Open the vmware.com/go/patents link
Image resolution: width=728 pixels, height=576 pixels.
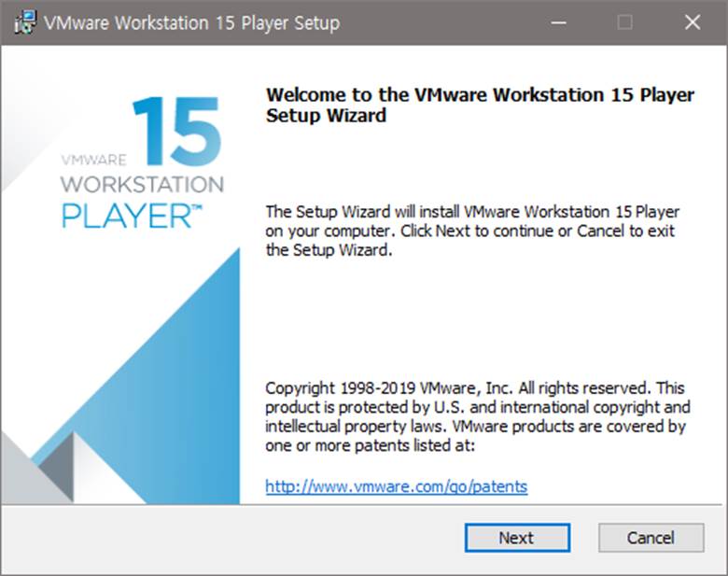tap(396, 486)
